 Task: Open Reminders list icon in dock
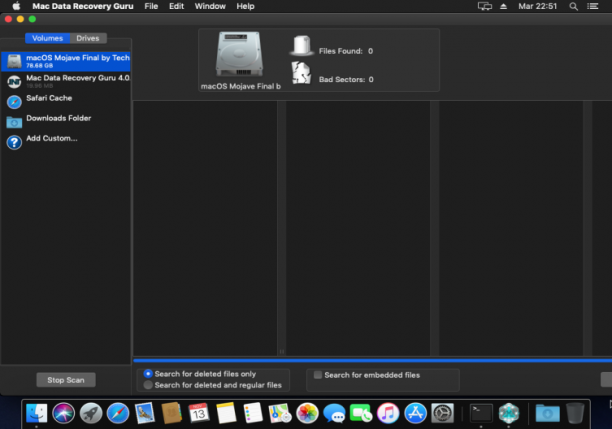coord(253,413)
